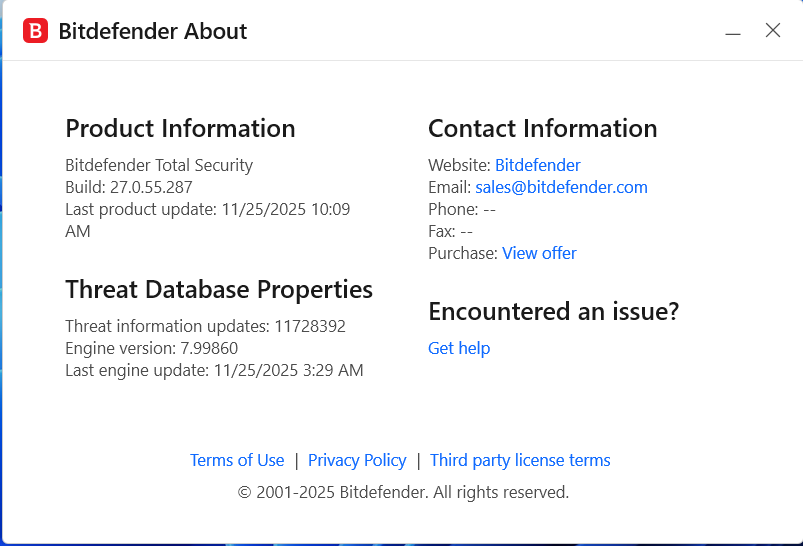Click Last engine update timestamp
Viewport: 803px width, 546px height.
214,370
